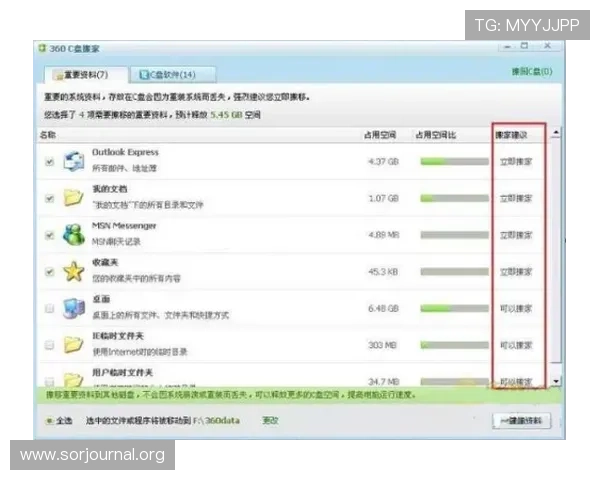The width and height of the screenshot is (600, 480).
Task: Click the 桌面 desktop computer icon
Action: [x=74, y=308]
